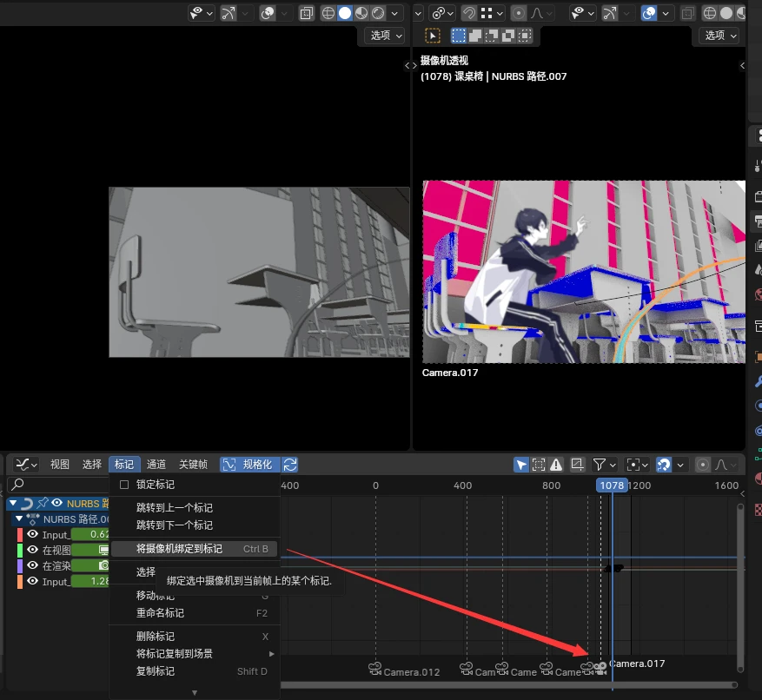Toggle graph editor proportional editing
Screen dimensions: 762x700
(703, 465)
